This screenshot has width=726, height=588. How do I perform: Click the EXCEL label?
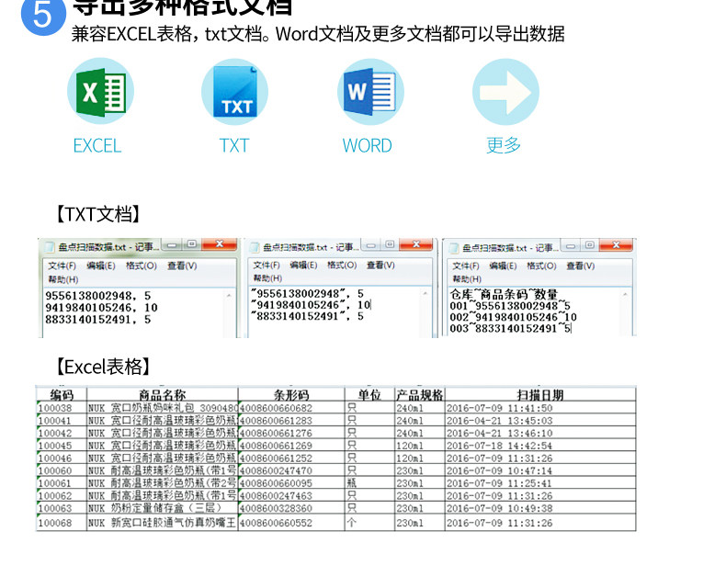click(x=97, y=146)
